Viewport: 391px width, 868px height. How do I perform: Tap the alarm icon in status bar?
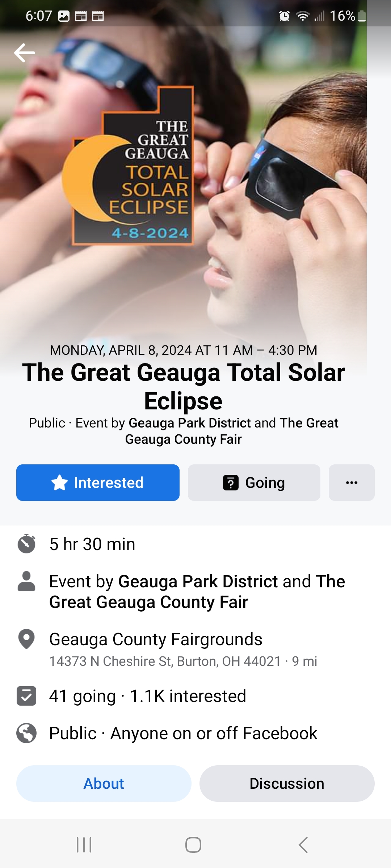tap(284, 16)
